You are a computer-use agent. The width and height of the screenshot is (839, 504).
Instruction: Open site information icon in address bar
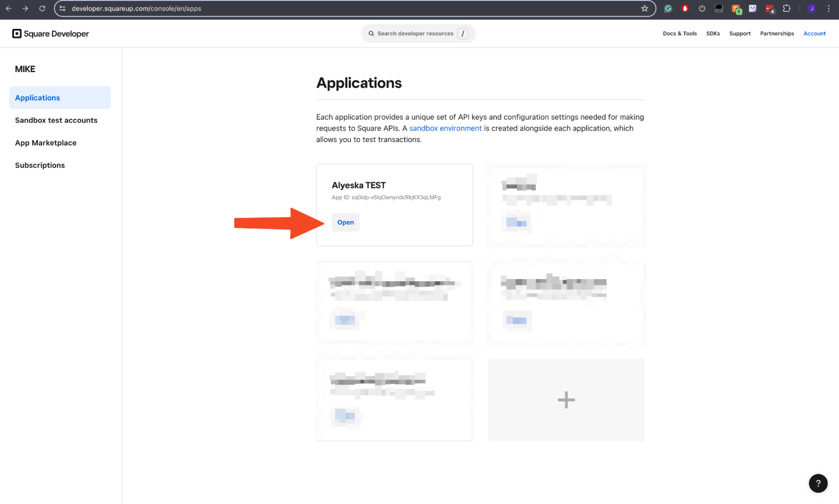(62, 8)
